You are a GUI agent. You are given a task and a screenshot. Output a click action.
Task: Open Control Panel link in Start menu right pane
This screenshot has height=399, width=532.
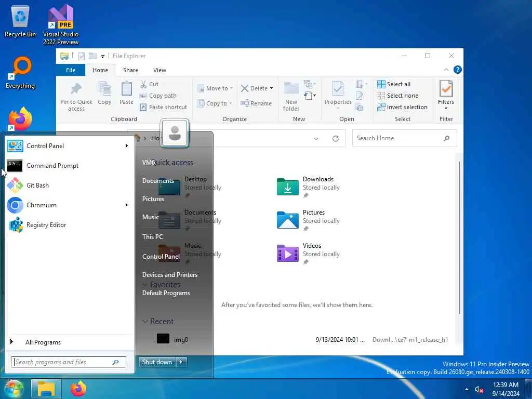161,257
